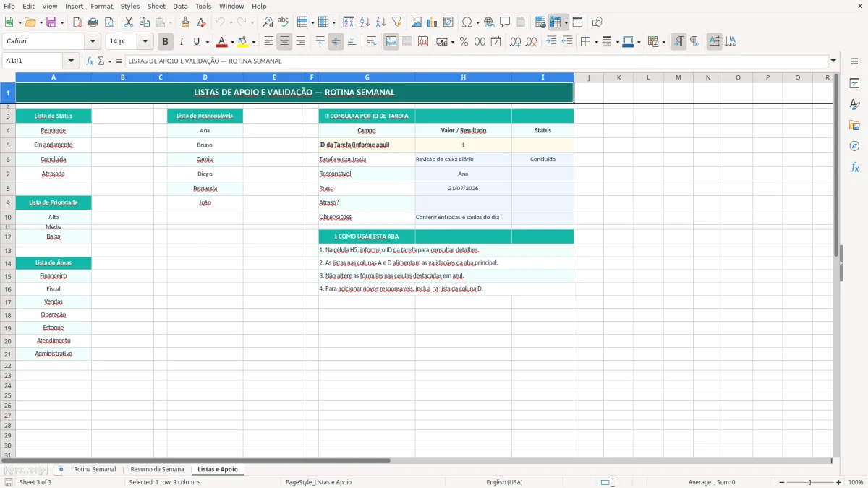868x488 pixels.
Task: Open the Sidebar Gallery panel
Action: [x=854, y=125]
